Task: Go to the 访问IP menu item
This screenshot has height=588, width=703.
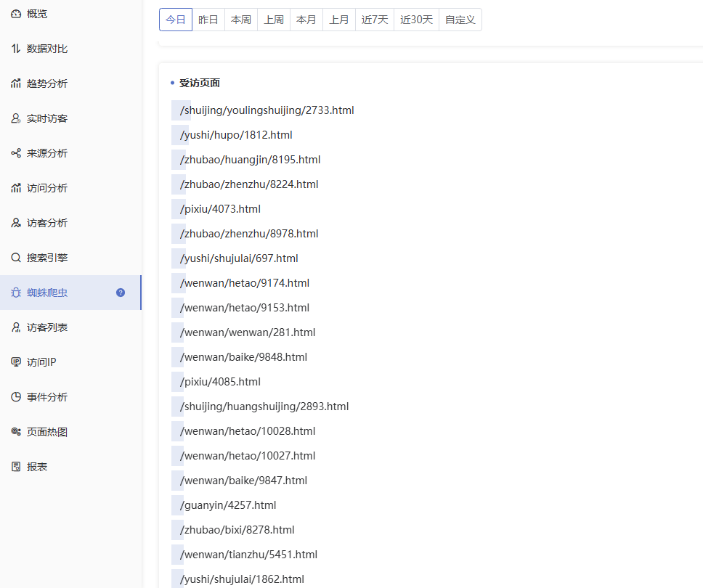Action: pos(41,362)
